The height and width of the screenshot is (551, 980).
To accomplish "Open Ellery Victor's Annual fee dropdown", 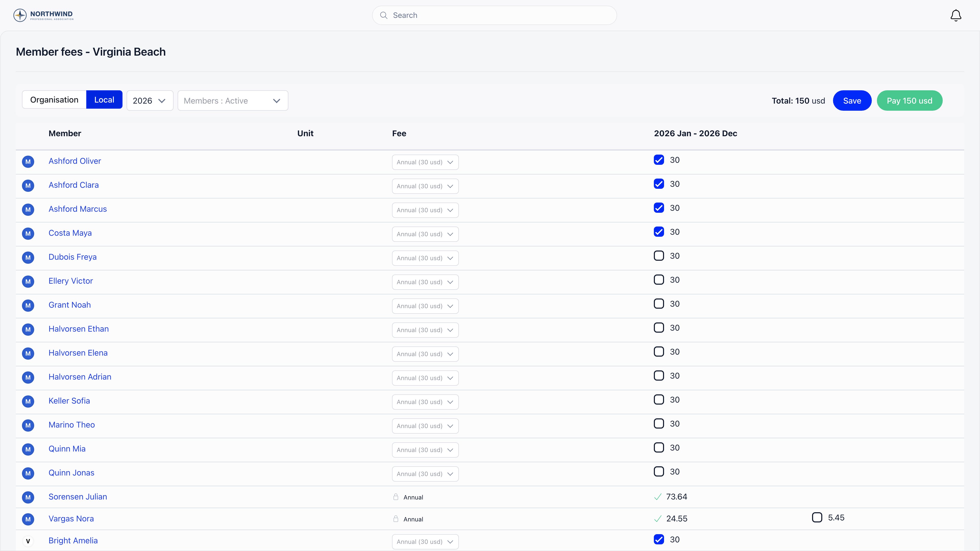I will [425, 282].
